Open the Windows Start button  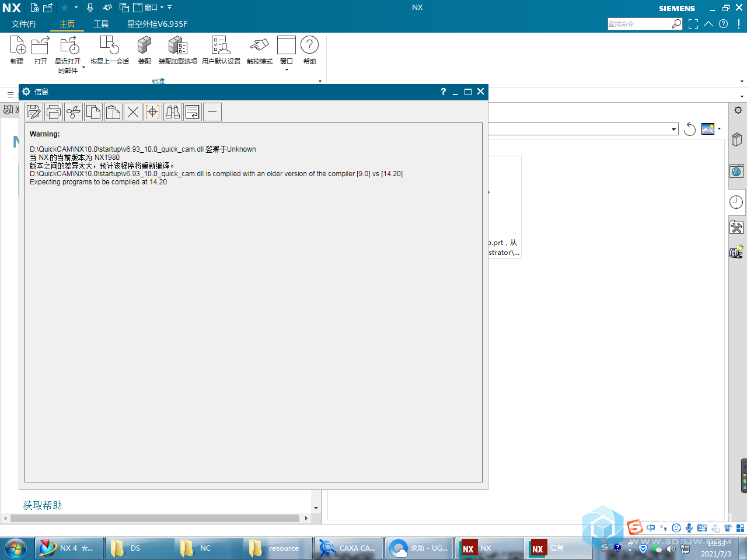pyautogui.click(x=16, y=548)
